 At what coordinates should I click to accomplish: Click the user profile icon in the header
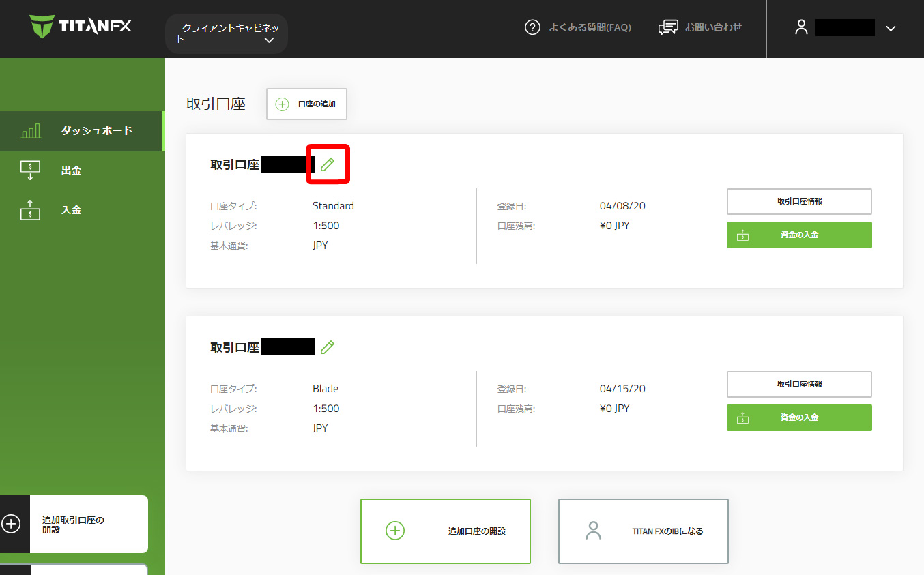tap(801, 27)
